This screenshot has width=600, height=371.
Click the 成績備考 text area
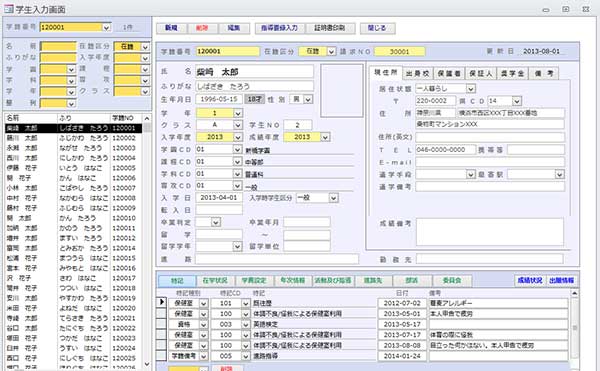[x=490, y=232]
